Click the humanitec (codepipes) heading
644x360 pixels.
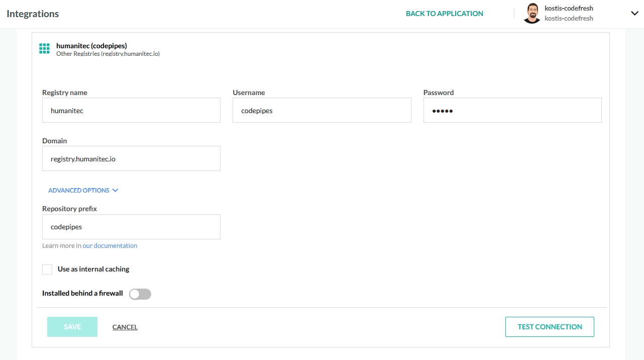pos(91,46)
